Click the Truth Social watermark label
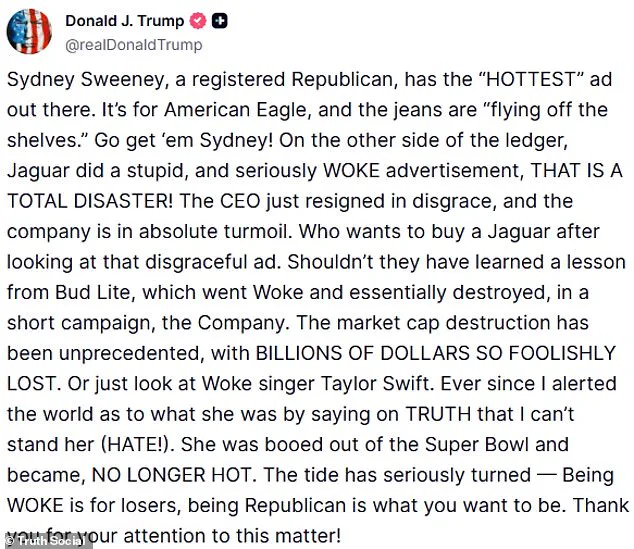The height and width of the screenshot is (549, 634). click(x=53, y=540)
